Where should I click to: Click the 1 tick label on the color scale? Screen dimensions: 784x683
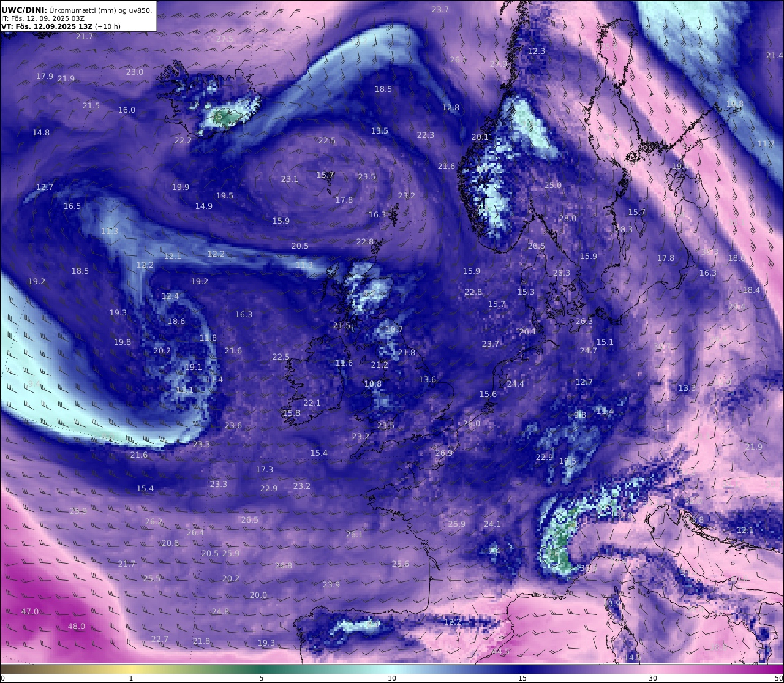(x=131, y=678)
